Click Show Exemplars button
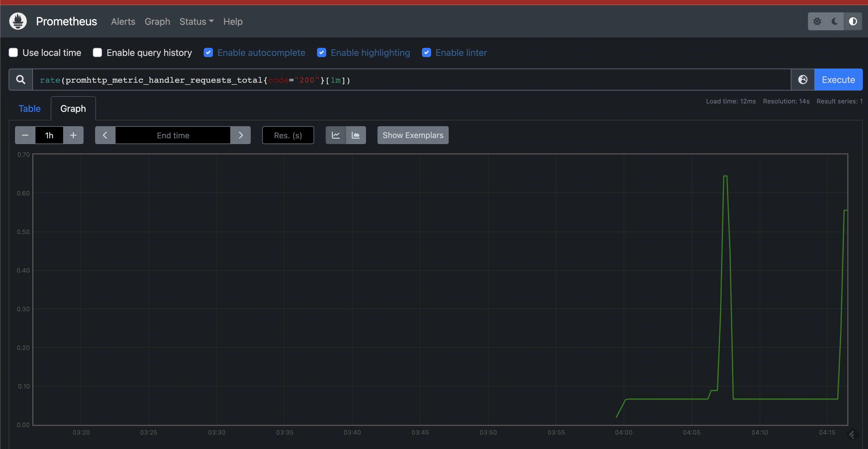868x449 pixels. click(413, 135)
